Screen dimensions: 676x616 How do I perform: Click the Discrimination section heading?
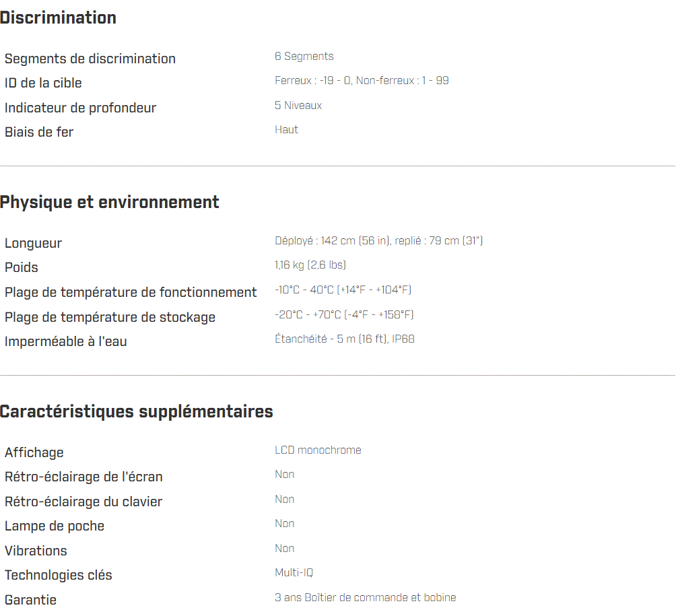(59, 18)
